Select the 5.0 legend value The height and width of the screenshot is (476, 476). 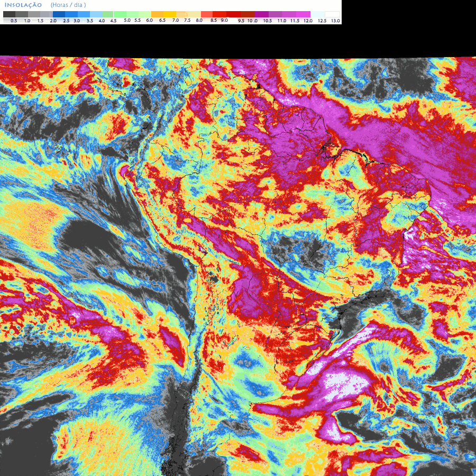[x=127, y=20]
